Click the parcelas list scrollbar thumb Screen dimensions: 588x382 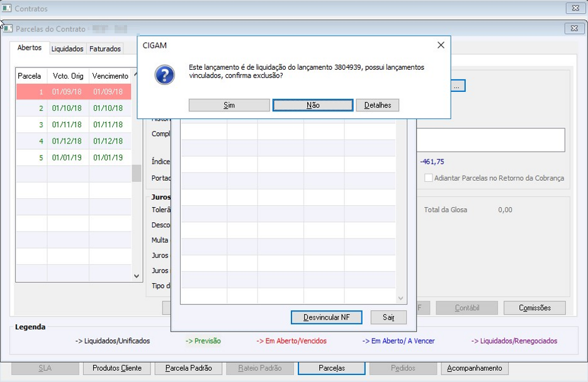[137, 173]
